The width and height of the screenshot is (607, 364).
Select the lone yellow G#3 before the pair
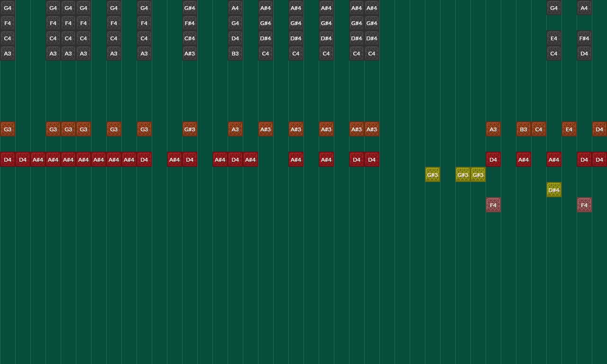[432, 174]
